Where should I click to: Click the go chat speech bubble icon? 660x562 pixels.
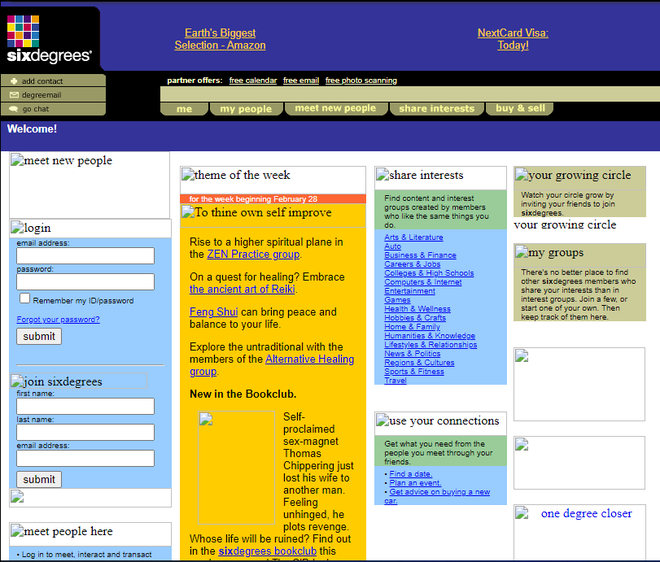click(x=13, y=109)
